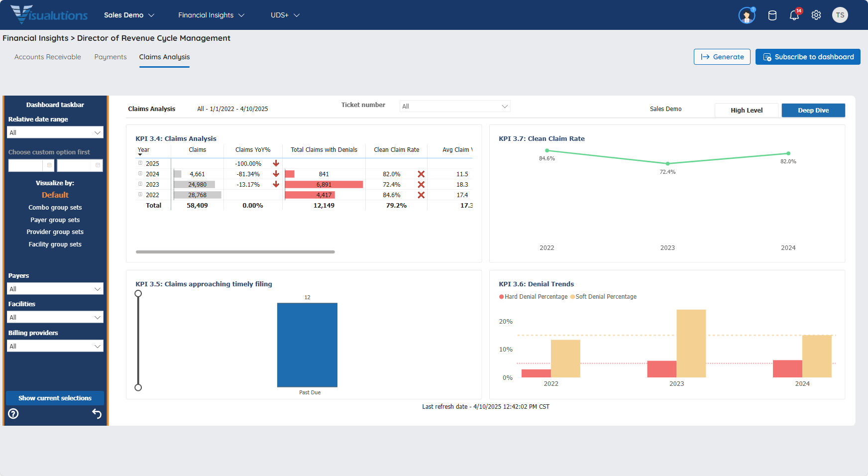The width and height of the screenshot is (868, 476).
Task: Switch to the Accounts Receivable tab
Action: pos(48,57)
